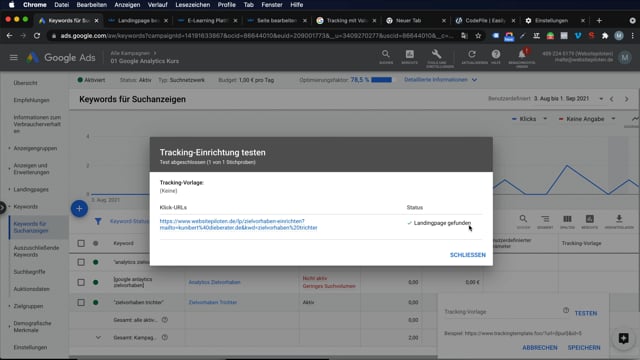Click the blue plus add keyword button
Viewport: 640px width, 360px height.
coord(79,209)
